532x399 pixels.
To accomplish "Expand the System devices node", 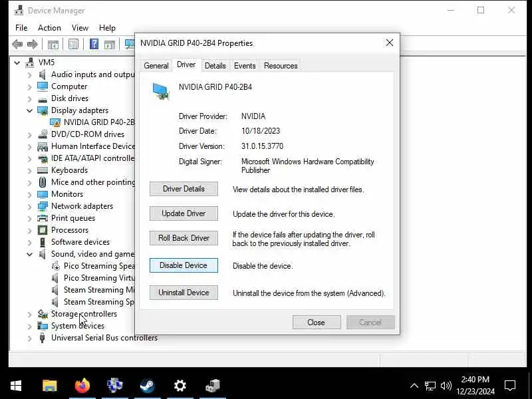I will 29,327.
